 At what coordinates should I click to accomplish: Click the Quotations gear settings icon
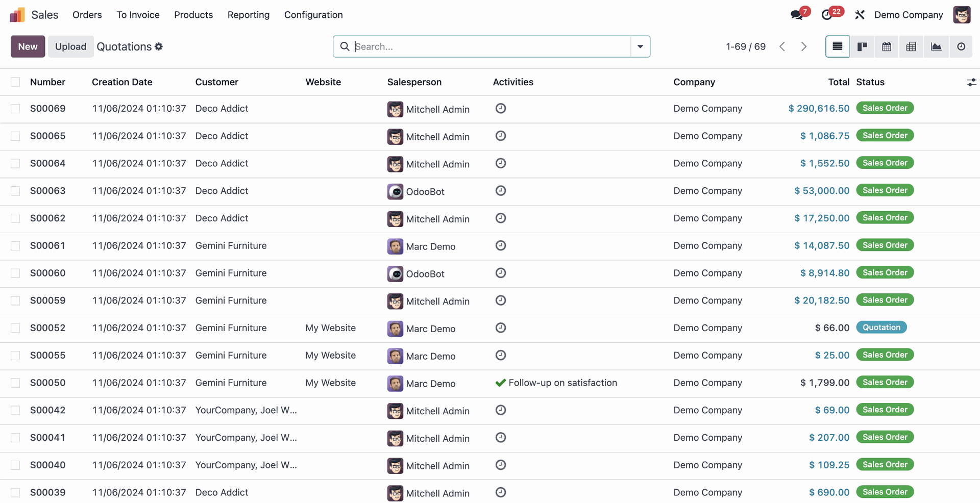(x=159, y=46)
